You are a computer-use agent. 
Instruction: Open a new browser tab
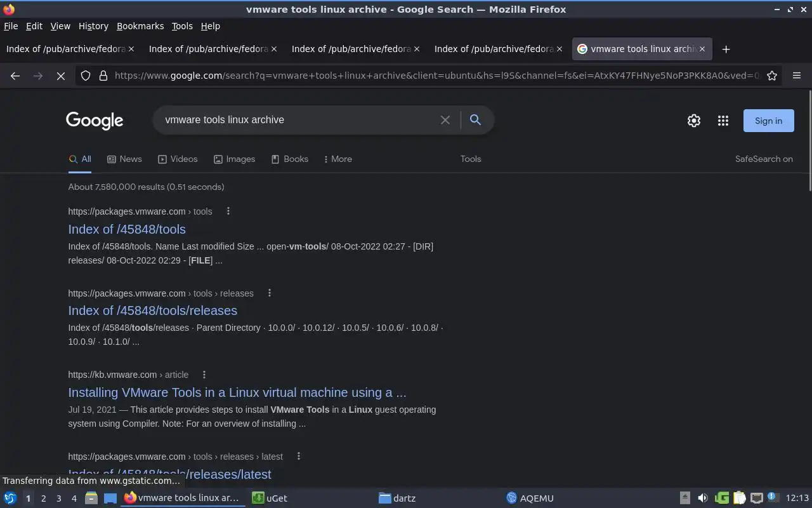[726, 49]
